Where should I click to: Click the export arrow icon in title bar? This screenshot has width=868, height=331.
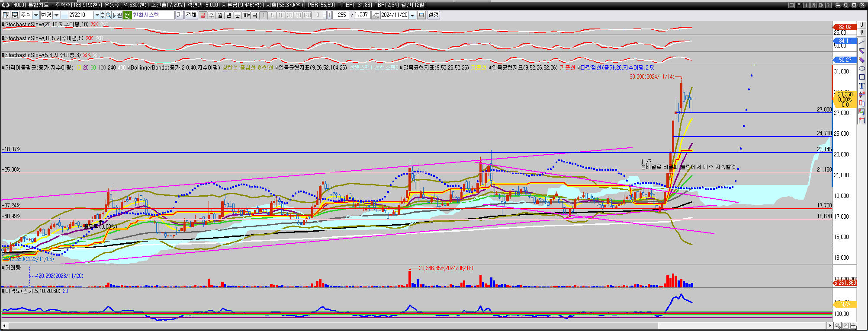[821, 5]
